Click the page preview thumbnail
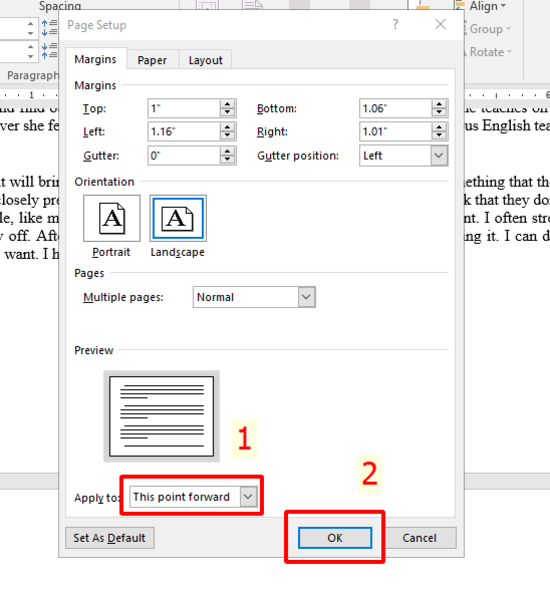550x591 pixels. click(161, 416)
